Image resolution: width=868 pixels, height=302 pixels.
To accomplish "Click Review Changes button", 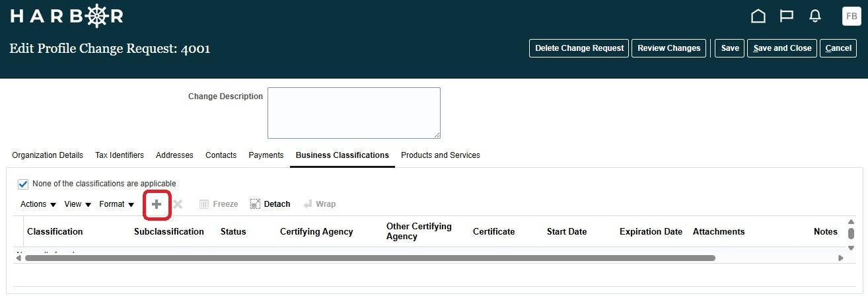I will (669, 48).
